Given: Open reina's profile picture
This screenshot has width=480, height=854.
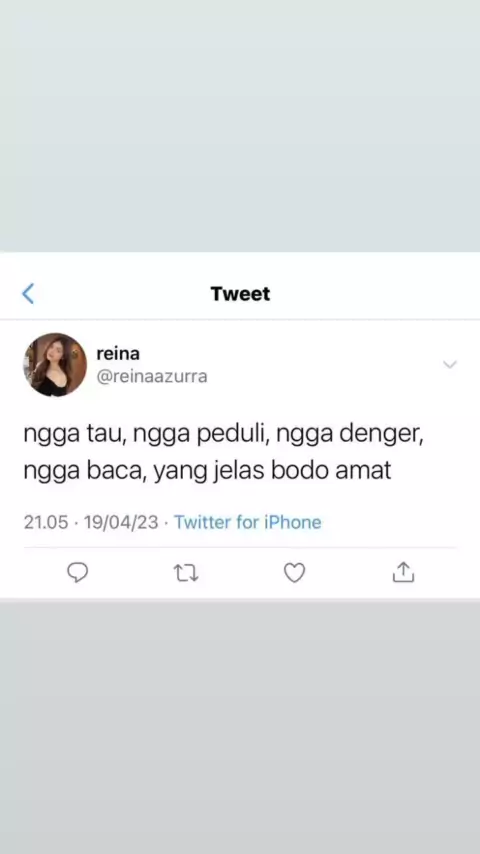Looking at the screenshot, I should pos(55,364).
